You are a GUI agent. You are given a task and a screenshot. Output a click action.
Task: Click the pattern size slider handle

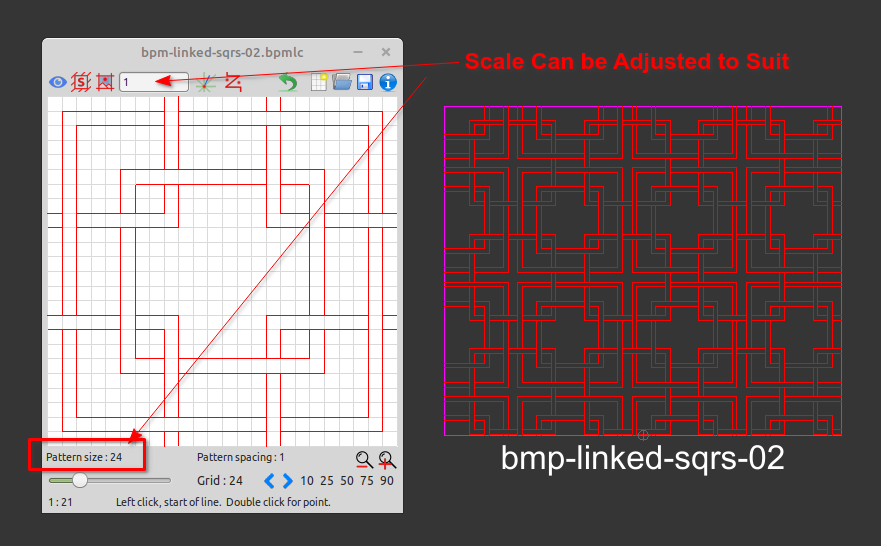pyautogui.click(x=80, y=481)
